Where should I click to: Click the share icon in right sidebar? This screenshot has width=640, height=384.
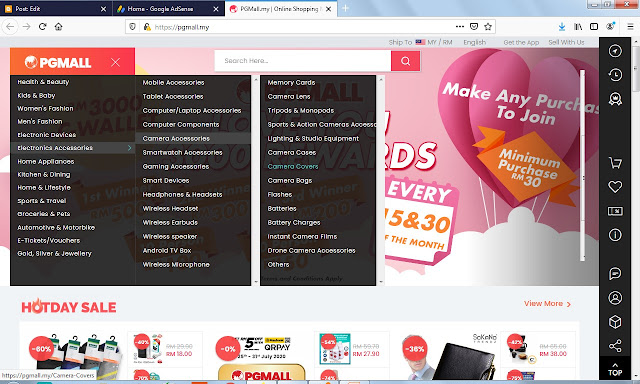pyautogui.click(x=615, y=346)
